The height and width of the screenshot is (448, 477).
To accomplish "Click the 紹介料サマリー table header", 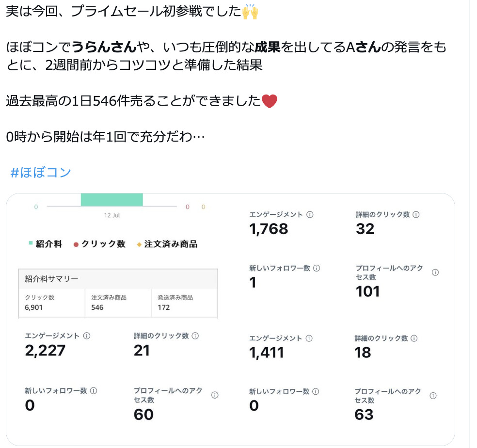I will 118,279.
